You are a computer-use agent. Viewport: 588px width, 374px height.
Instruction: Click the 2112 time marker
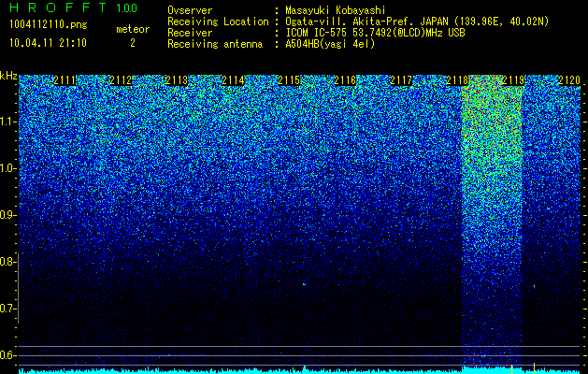click(x=121, y=80)
